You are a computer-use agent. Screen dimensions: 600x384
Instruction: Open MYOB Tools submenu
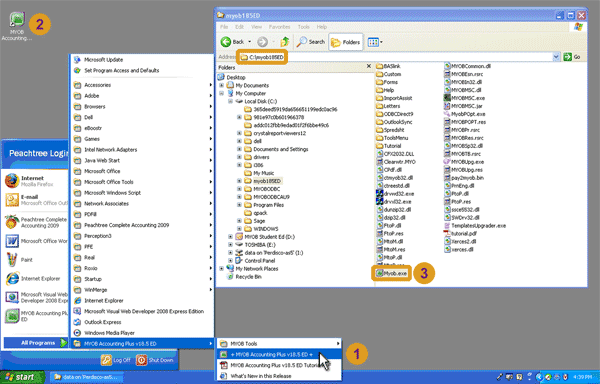pyautogui.click(x=279, y=343)
